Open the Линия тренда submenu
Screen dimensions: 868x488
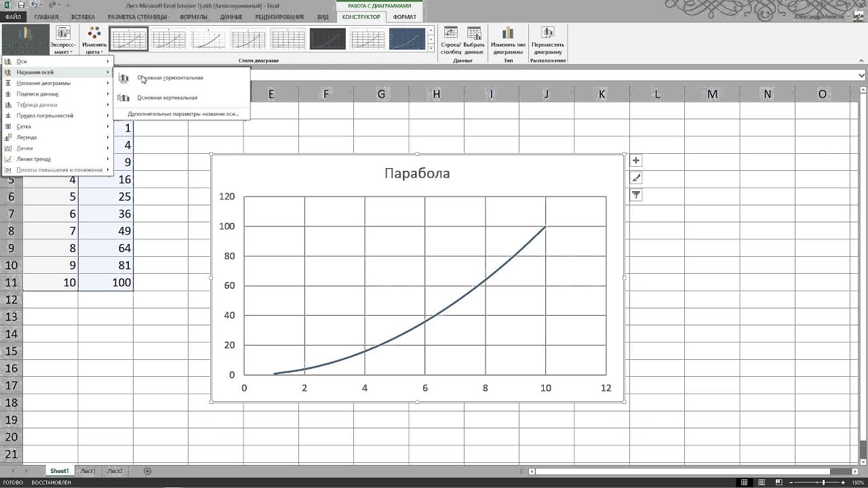56,159
